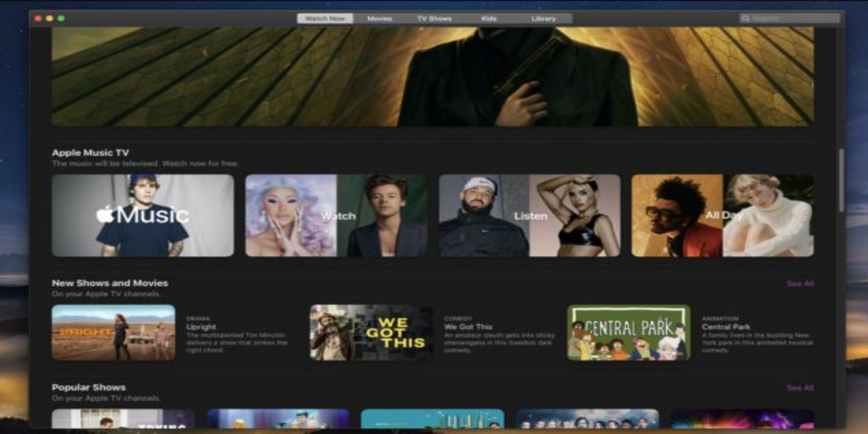
Task: Open the TV Shows tab
Action: 434,18
